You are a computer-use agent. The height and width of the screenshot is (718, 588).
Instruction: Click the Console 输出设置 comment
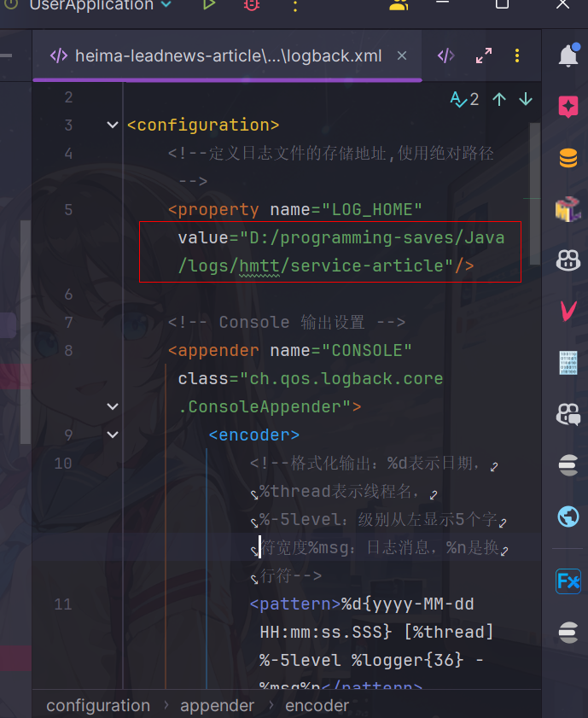pos(287,323)
